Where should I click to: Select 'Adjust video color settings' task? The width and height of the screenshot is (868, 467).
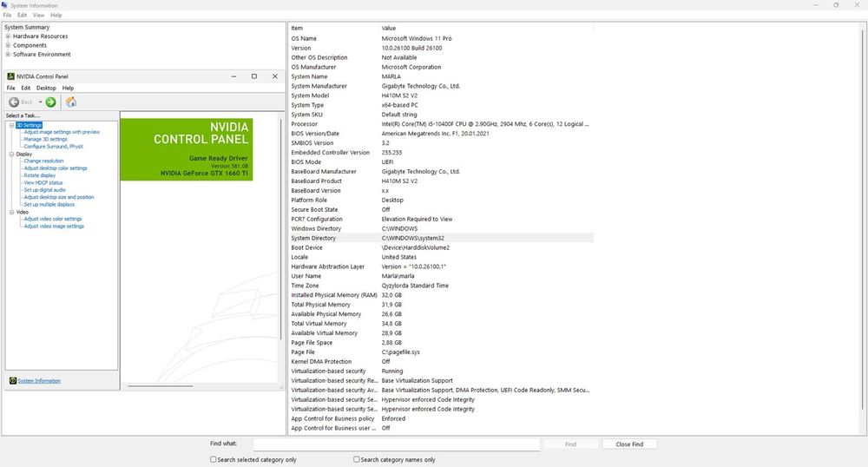(x=53, y=219)
